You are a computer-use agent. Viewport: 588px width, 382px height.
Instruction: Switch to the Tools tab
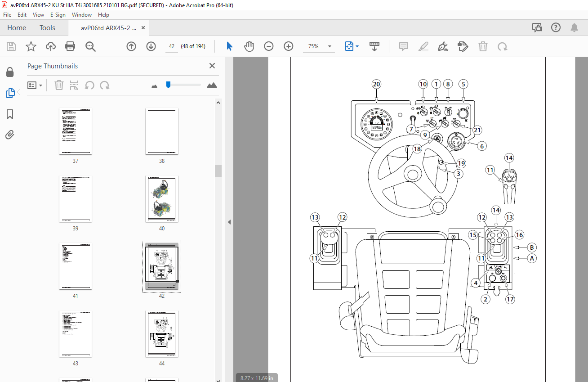[x=47, y=28]
